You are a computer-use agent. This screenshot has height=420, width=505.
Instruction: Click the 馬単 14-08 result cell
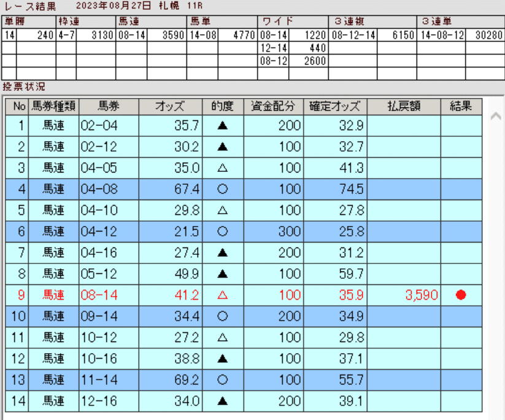coord(202,35)
